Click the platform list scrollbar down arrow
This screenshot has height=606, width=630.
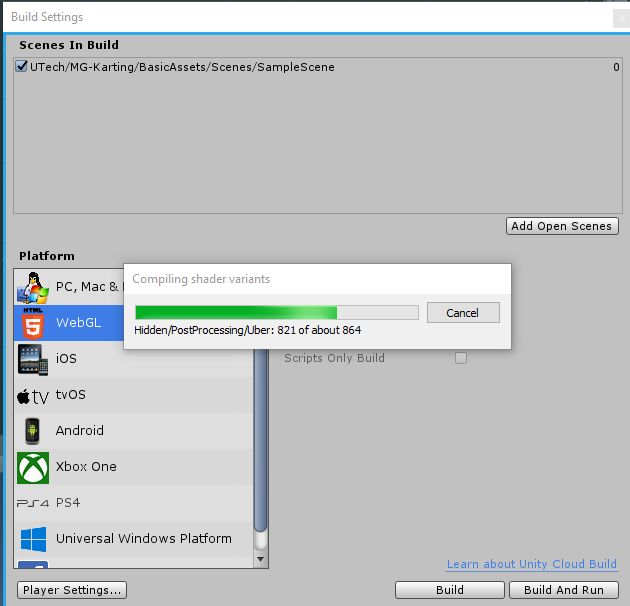click(261, 559)
